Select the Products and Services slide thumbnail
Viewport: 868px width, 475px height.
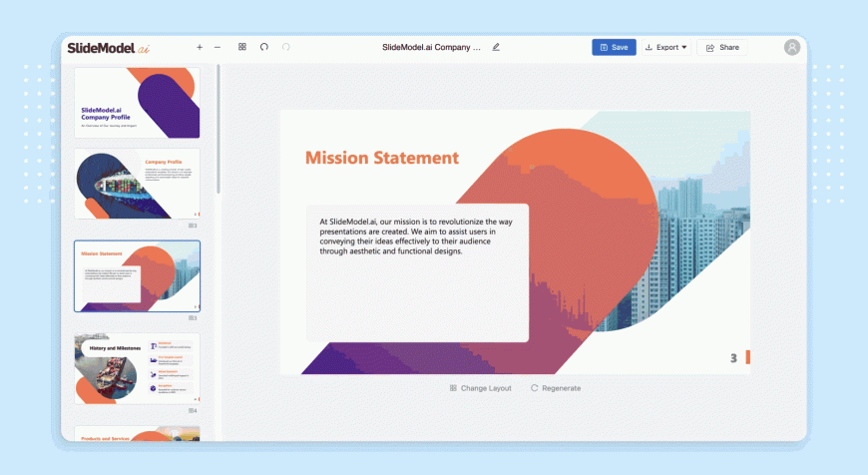point(137,433)
